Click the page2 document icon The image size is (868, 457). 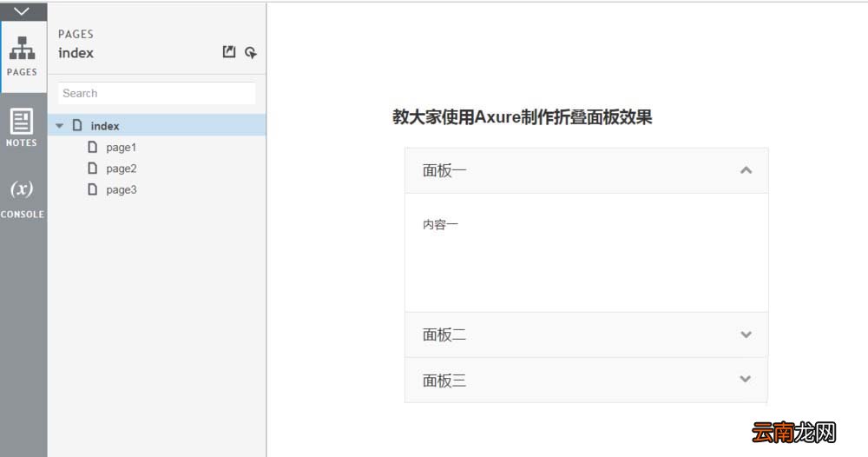click(x=93, y=168)
